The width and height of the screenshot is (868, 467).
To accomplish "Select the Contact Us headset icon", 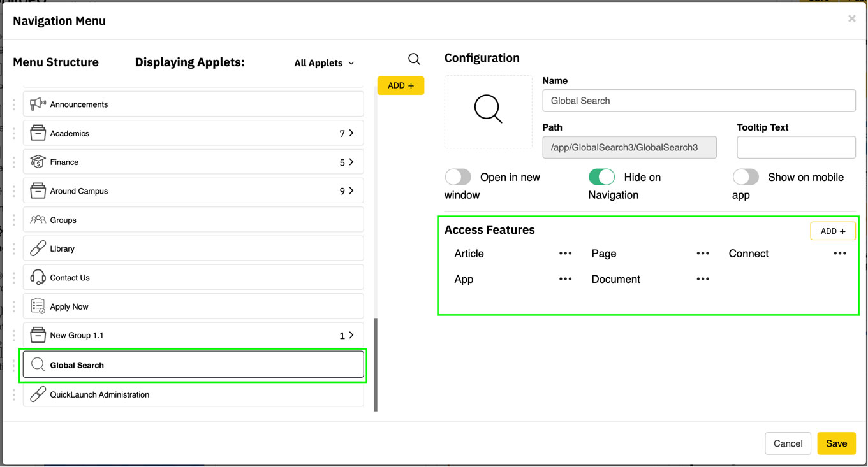I will [38, 277].
